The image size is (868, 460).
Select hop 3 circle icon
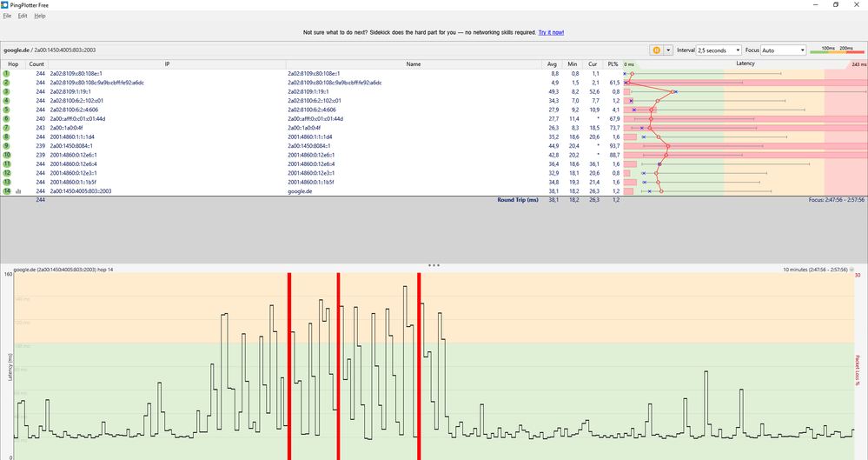click(7, 91)
